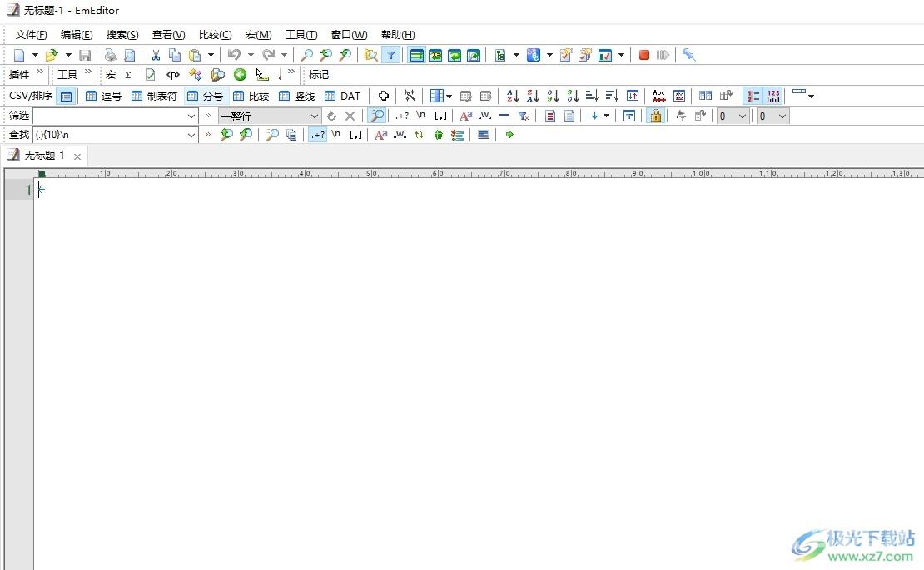Paste from clipboard using the paste icon
The image size is (924, 570).
pos(195,56)
